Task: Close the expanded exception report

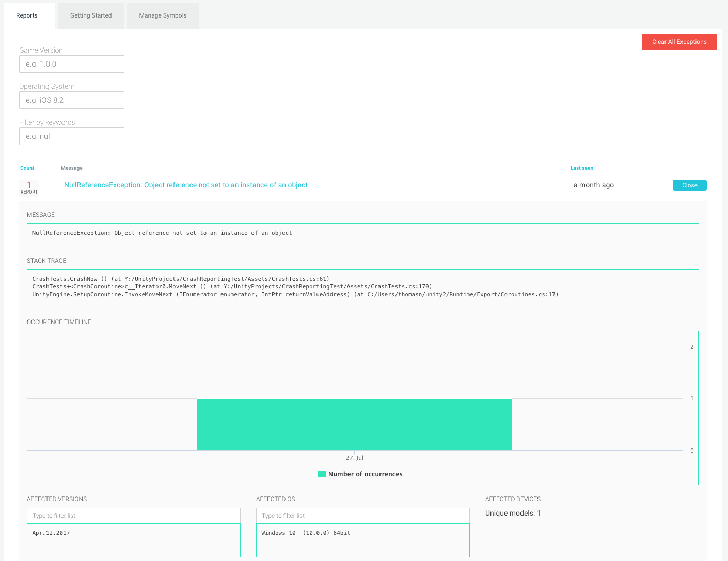Action: [689, 185]
